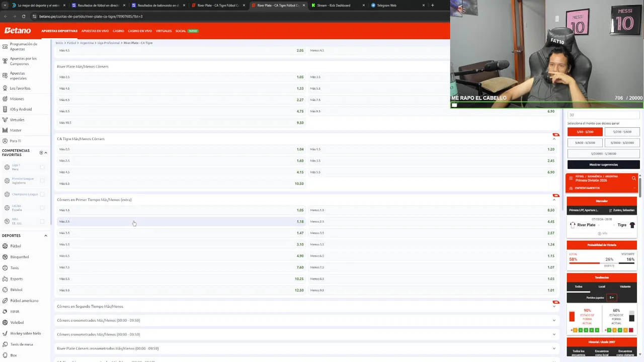Select the Visitante tab under Tendencias

pos(625,287)
